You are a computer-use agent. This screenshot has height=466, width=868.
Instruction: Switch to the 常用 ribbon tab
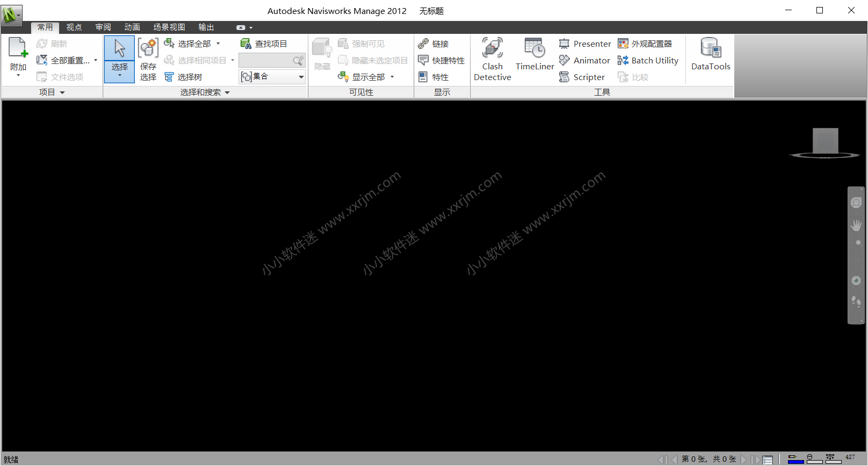[x=45, y=27]
